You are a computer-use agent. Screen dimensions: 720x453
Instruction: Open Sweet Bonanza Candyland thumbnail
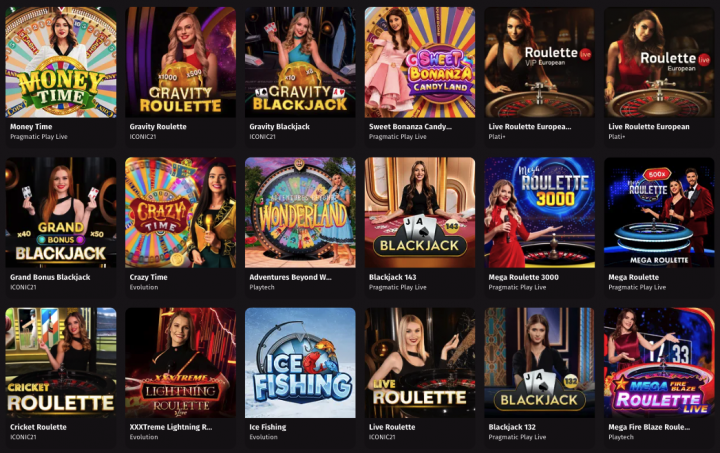click(420, 62)
